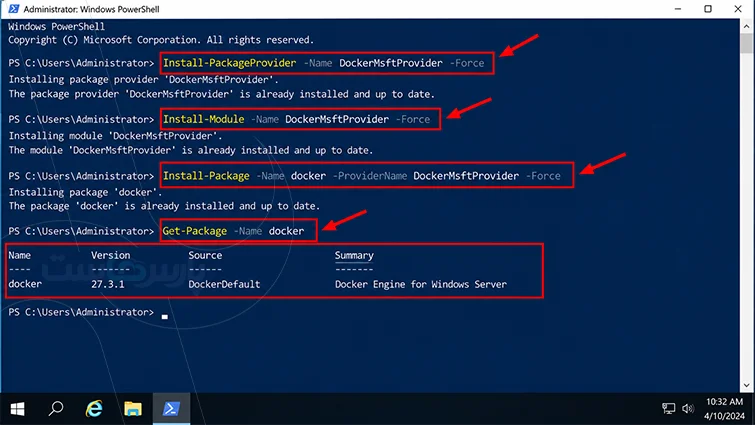Image resolution: width=755 pixels, height=425 pixels.
Task: Click the version value 27.3.1
Action: 107,284
